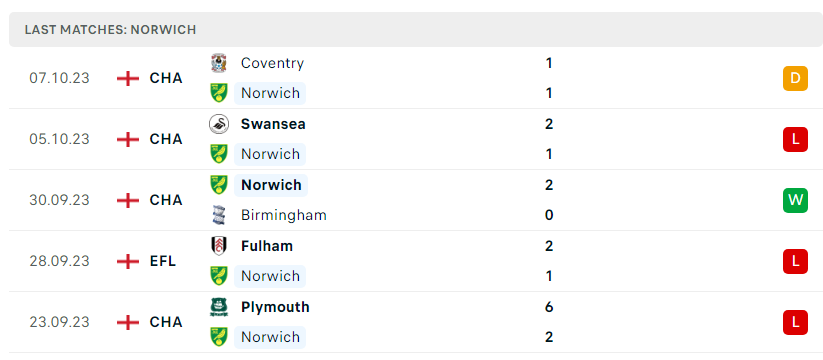Click the England flag for 07.10.23 match
823x360 pixels.
[128, 78]
